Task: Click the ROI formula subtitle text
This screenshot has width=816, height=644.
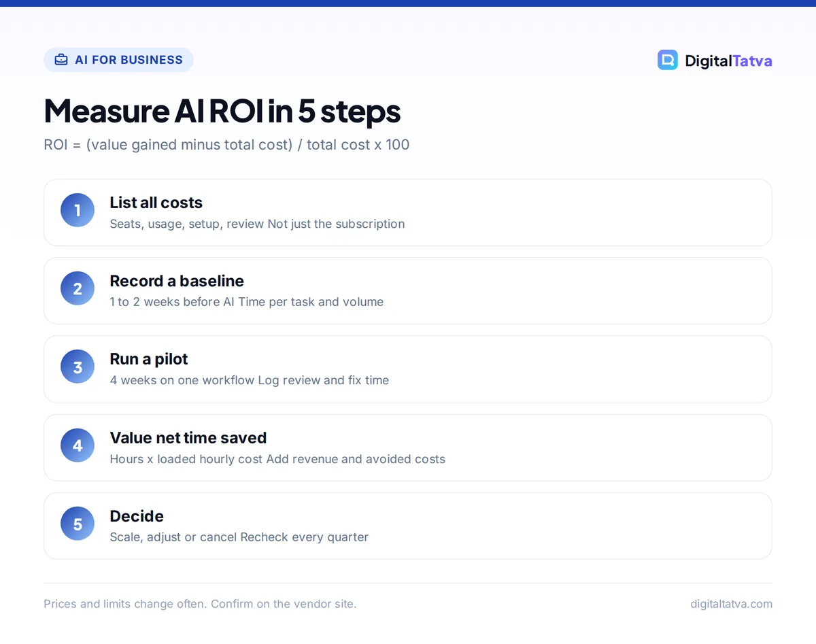Action: (x=226, y=145)
